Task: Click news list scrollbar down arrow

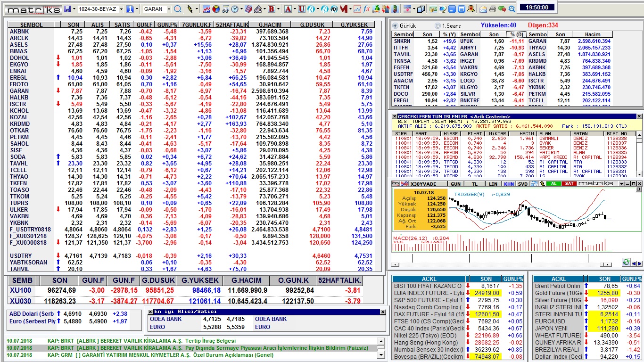Action: [382, 355]
